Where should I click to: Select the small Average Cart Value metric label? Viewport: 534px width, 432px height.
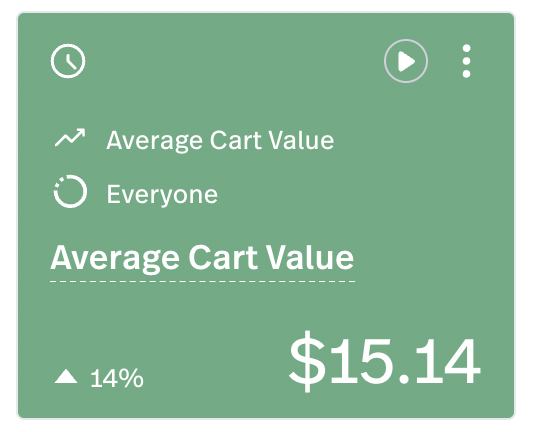pos(220,140)
